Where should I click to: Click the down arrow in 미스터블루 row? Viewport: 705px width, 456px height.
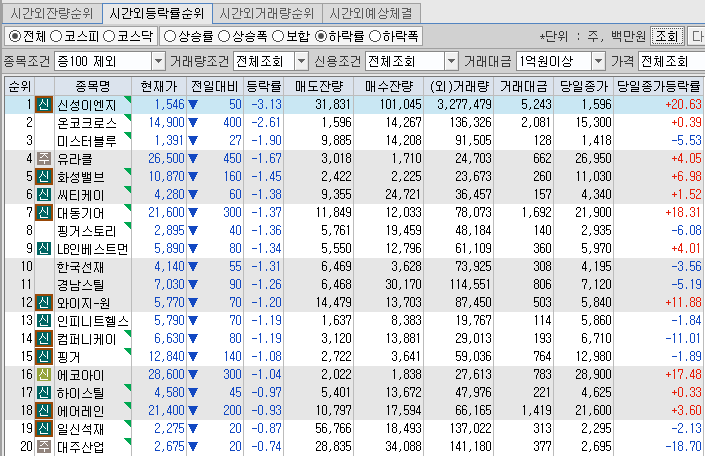(193, 140)
